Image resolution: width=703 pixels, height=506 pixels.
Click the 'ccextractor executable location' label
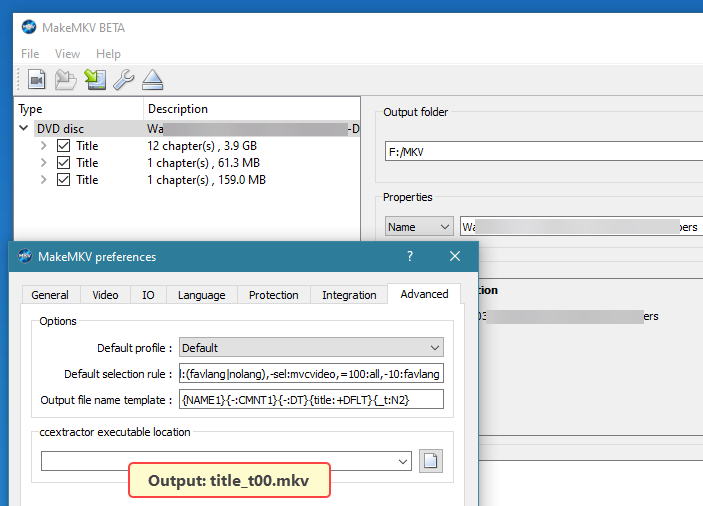coord(115,432)
